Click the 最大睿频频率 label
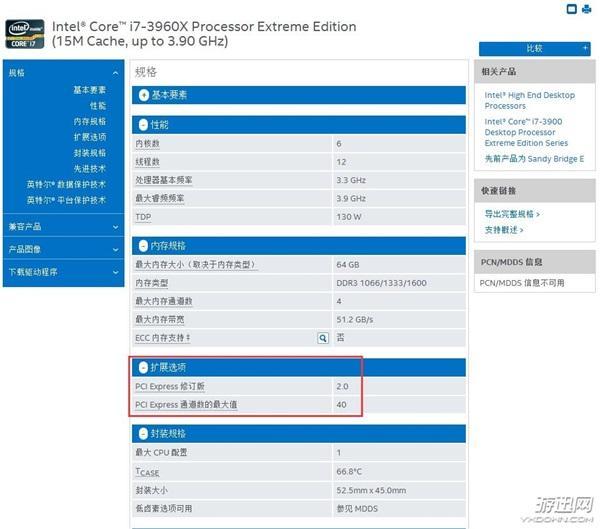The width and height of the screenshot is (600, 529). tap(160, 199)
